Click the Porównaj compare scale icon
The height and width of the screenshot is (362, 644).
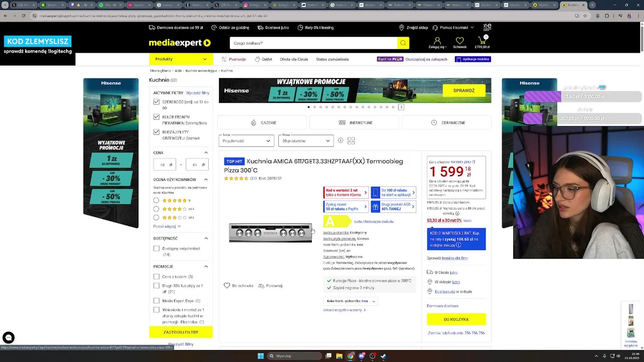click(x=261, y=286)
